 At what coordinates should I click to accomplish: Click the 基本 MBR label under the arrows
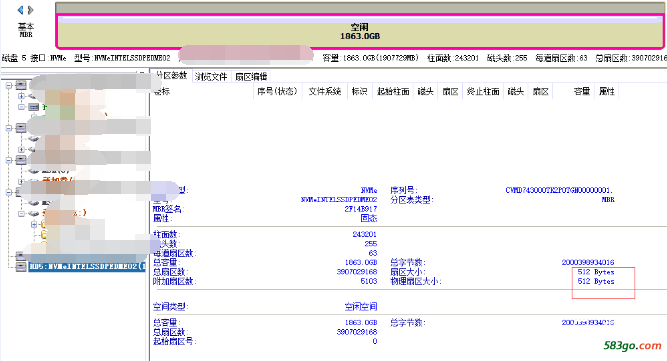(26, 30)
